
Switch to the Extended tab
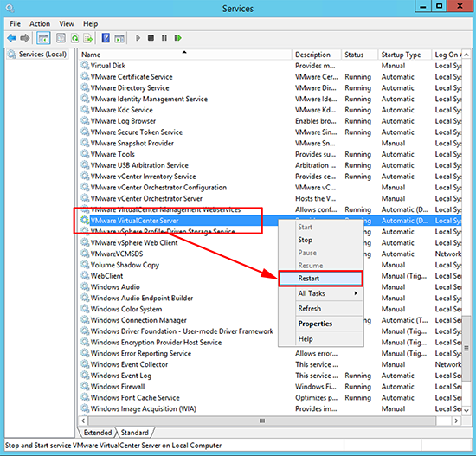(x=98, y=433)
